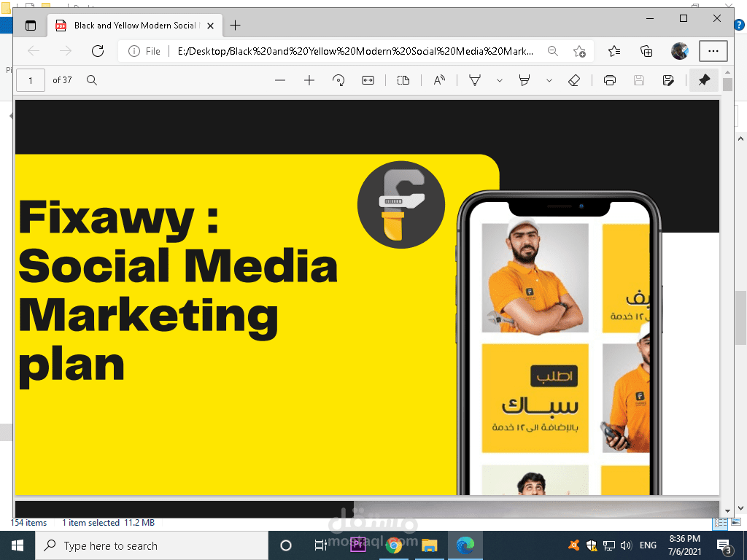747x560 pixels.
Task: Zoom out the PDF with minus button
Action: [280, 80]
